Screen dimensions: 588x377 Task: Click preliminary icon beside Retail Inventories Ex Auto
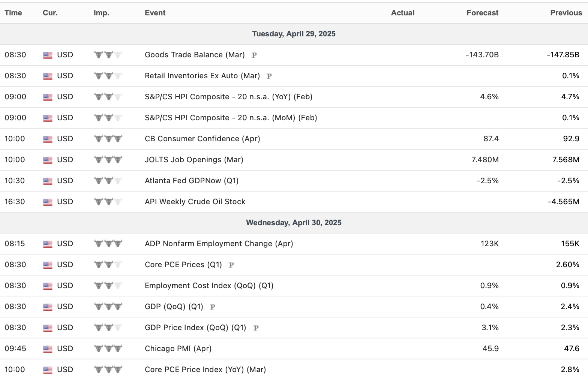point(269,76)
